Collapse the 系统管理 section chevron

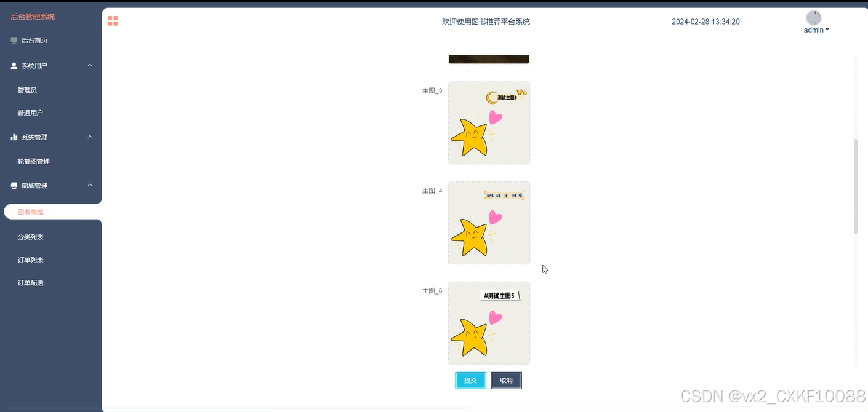90,137
